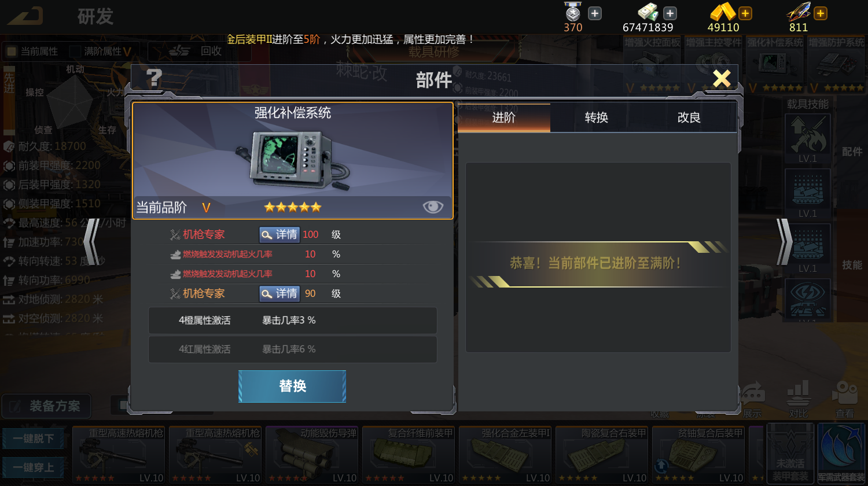
Task: Click the 替换 replace button
Action: pyautogui.click(x=292, y=386)
